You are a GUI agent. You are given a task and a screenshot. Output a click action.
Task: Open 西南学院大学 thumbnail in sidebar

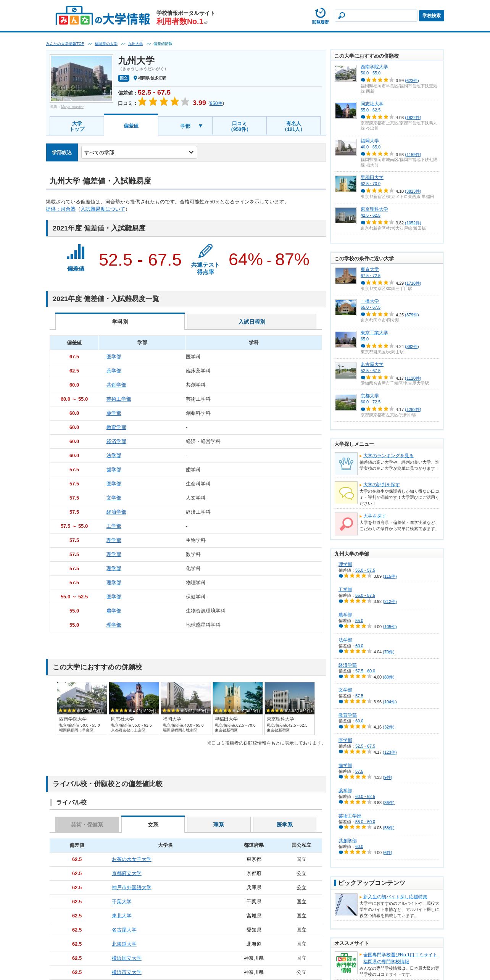tap(346, 73)
